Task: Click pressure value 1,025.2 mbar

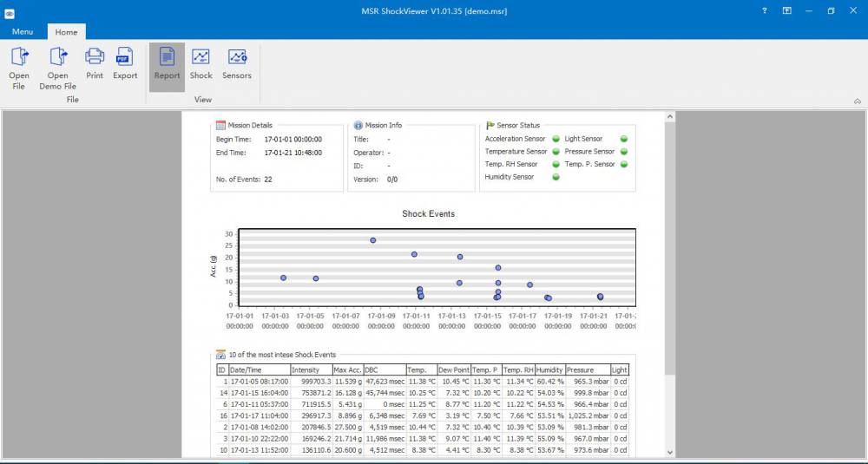Action: [x=589, y=416]
